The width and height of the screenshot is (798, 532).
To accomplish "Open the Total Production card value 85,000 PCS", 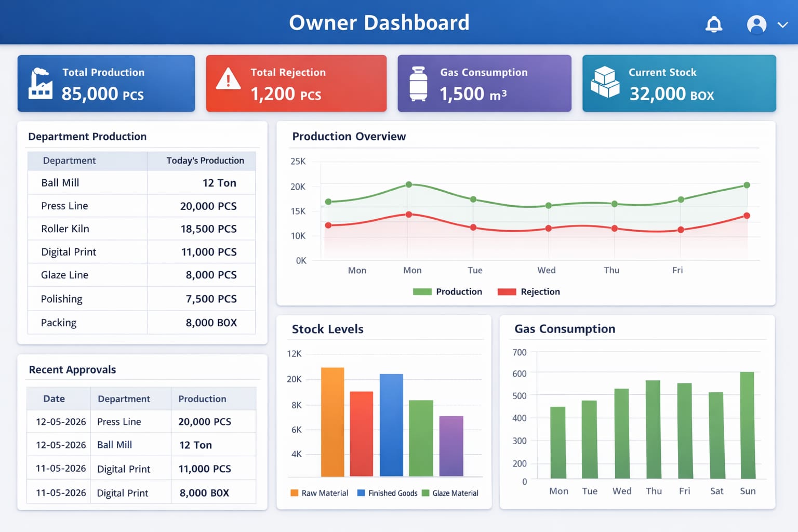I will click(102, 94).
